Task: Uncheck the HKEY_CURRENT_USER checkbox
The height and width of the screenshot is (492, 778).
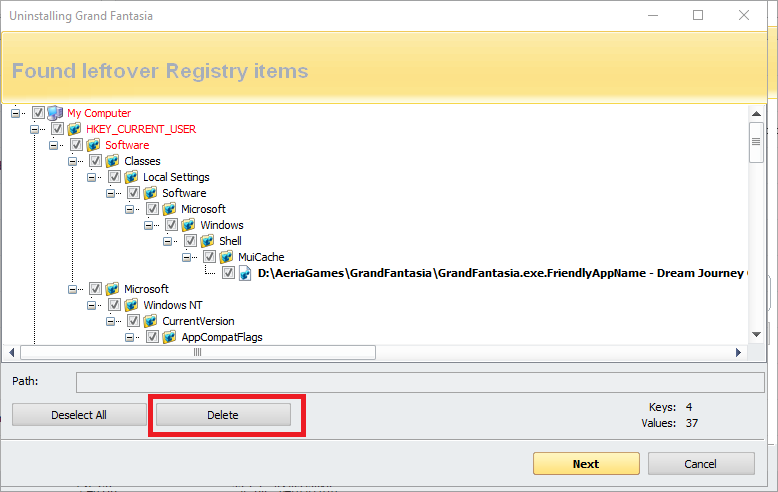Action: [58, 129]
